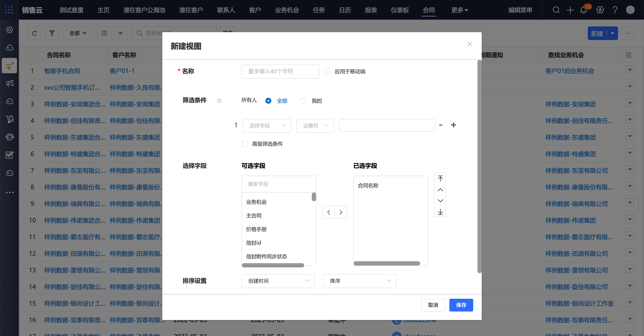Check 高级筛选条件 option
This screenshot has width=644, height=336.
pyautogui.click(x=245, y=144)
